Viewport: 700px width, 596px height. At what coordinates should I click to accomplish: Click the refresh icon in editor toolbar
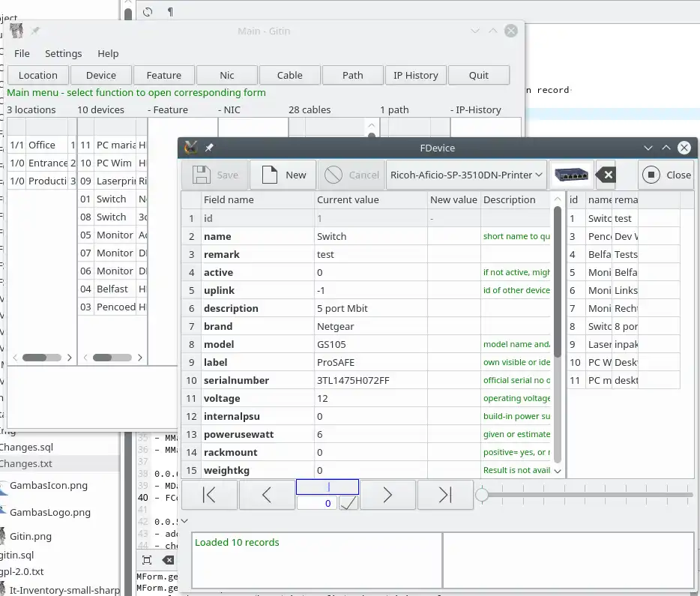[148, 12]
